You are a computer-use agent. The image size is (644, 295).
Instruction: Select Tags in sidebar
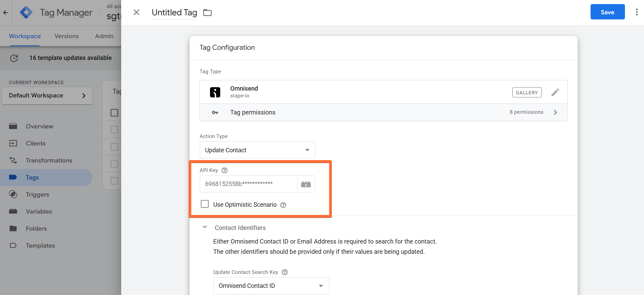32,177
